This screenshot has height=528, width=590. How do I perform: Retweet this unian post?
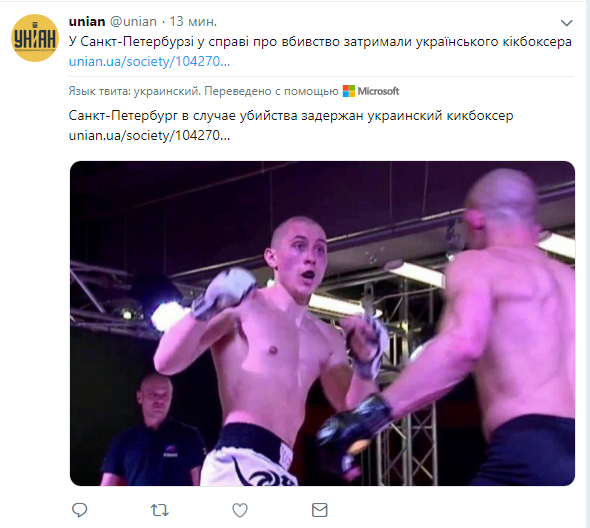[160, 510]
